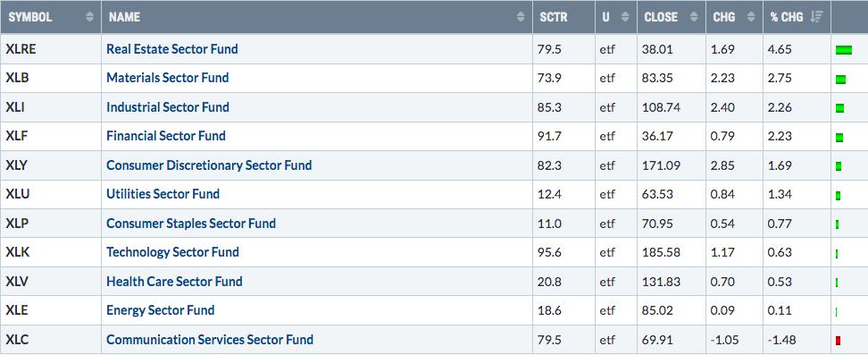Open the Energy Sector Fund link

[161, 310]
